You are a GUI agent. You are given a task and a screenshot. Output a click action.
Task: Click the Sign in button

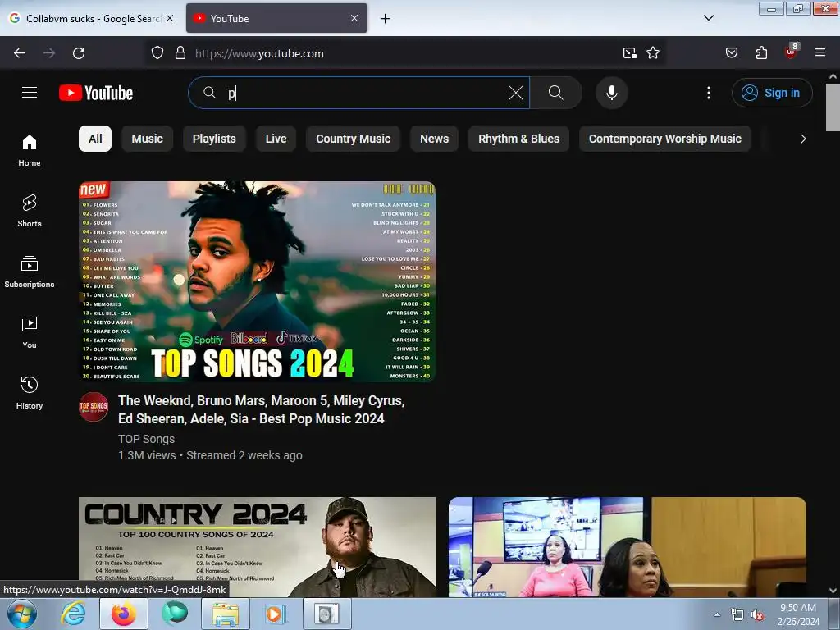[x=772, y=93]
